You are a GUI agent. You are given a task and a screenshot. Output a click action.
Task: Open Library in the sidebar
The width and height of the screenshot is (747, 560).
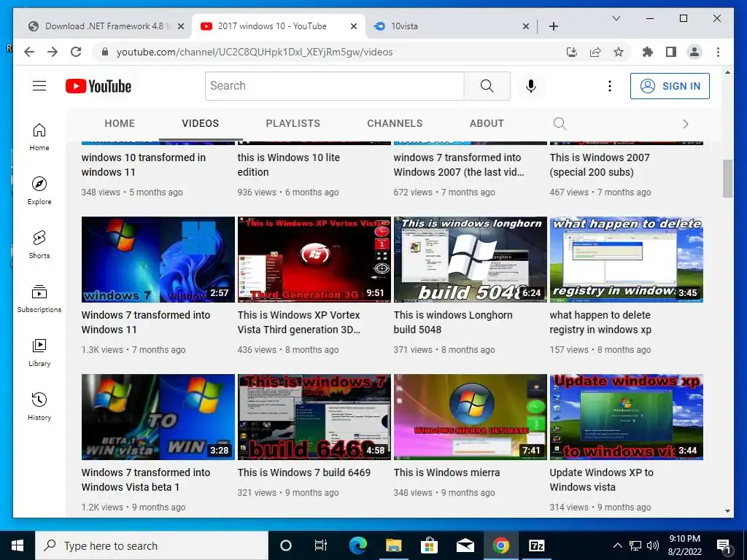click(39, 352)
